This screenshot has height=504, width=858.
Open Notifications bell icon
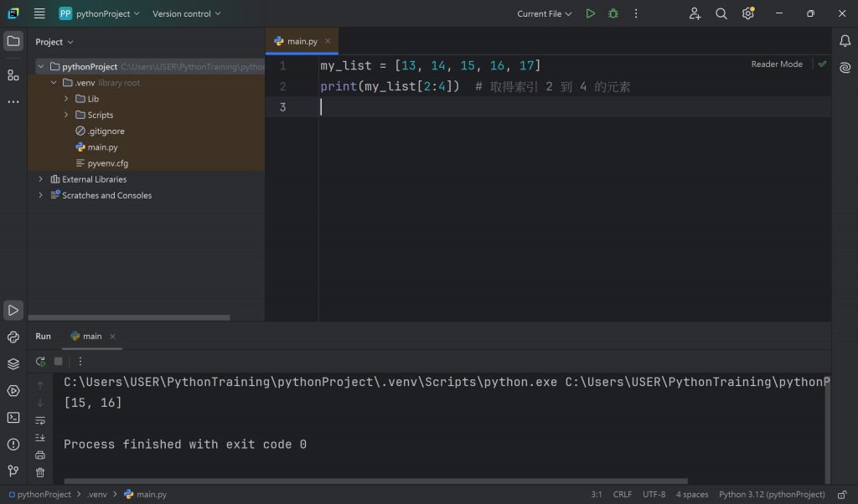pyautogui.click(x=845, y=41)
